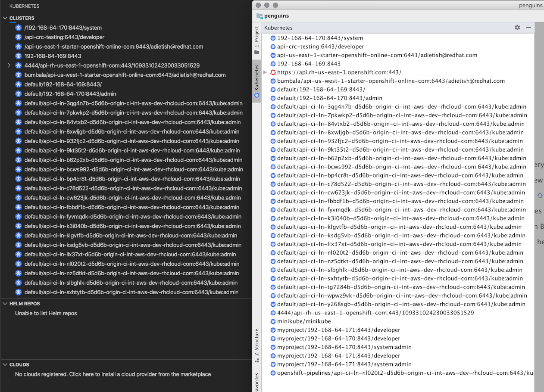Select default/api-ci-ln-84vtxb2 cluster in VS Code

(133, 122)
